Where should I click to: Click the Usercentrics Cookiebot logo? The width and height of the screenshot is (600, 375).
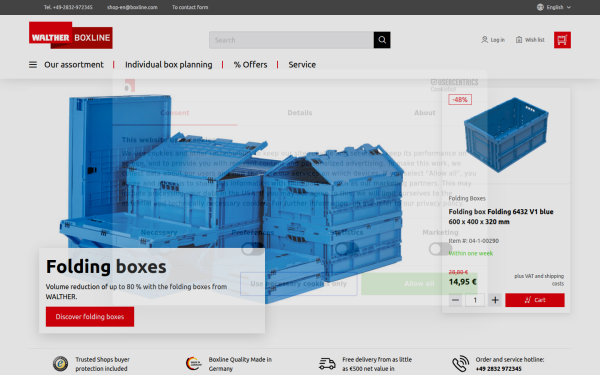coord(454,85)
